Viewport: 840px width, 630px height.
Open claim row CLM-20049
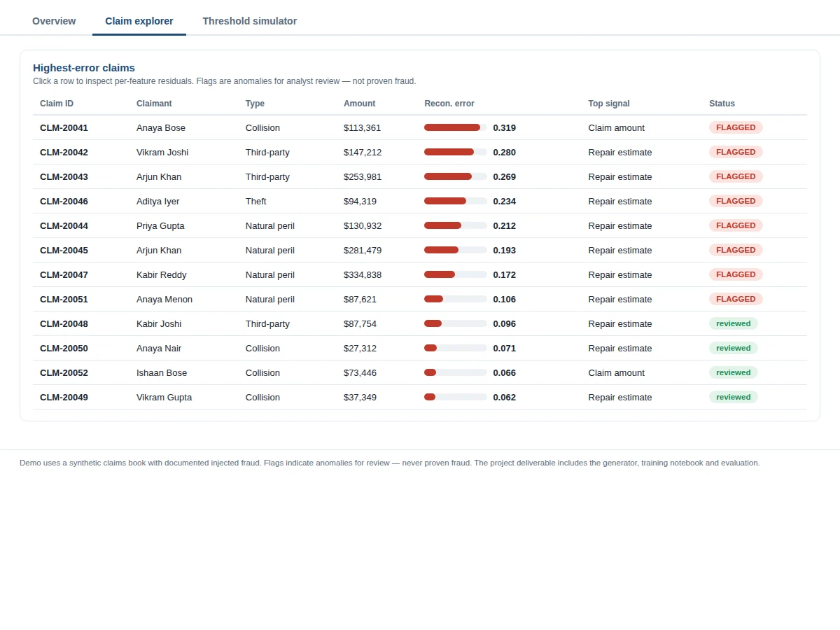pos(420,397)
